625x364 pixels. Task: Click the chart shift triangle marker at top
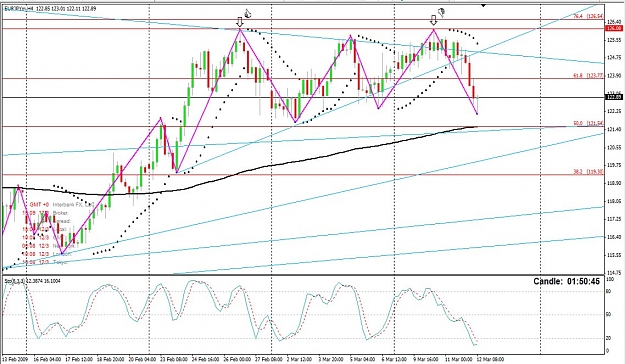click(x=483, y=6)
